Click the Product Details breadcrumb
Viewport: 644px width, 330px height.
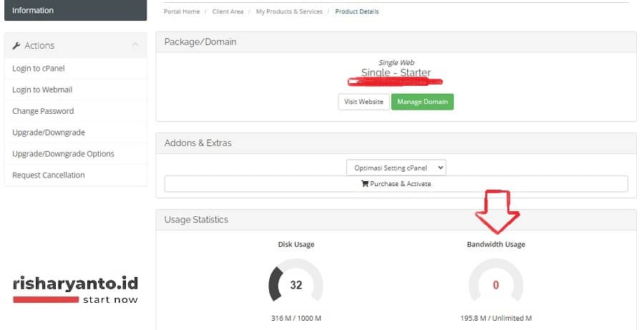click(357, 11)
